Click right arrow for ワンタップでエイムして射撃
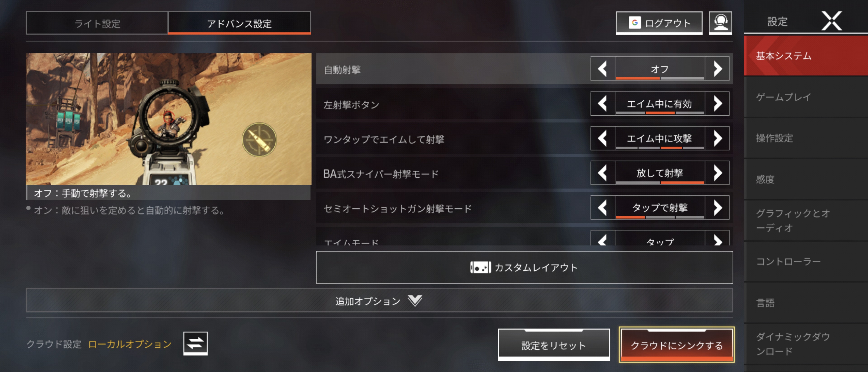Image resolution: width=868 pixels, height=372 pixels. coord(717,138)
